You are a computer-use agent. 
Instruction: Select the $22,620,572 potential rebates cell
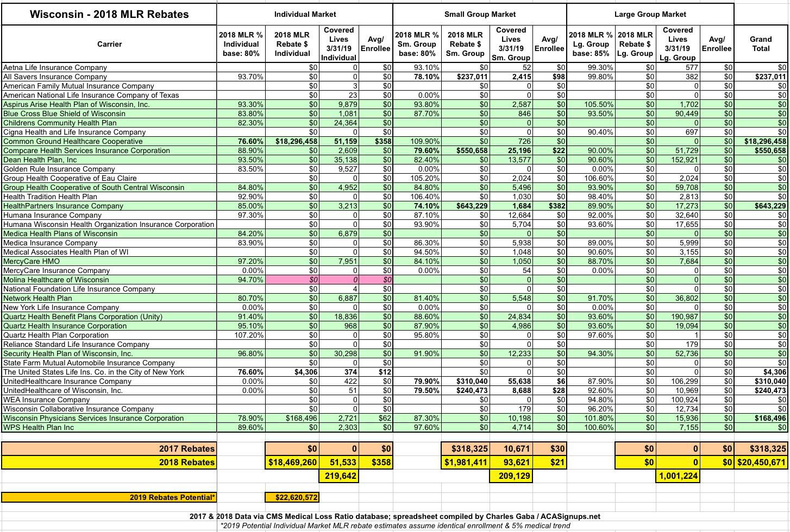pyautogui.click(x=292, y=497)
